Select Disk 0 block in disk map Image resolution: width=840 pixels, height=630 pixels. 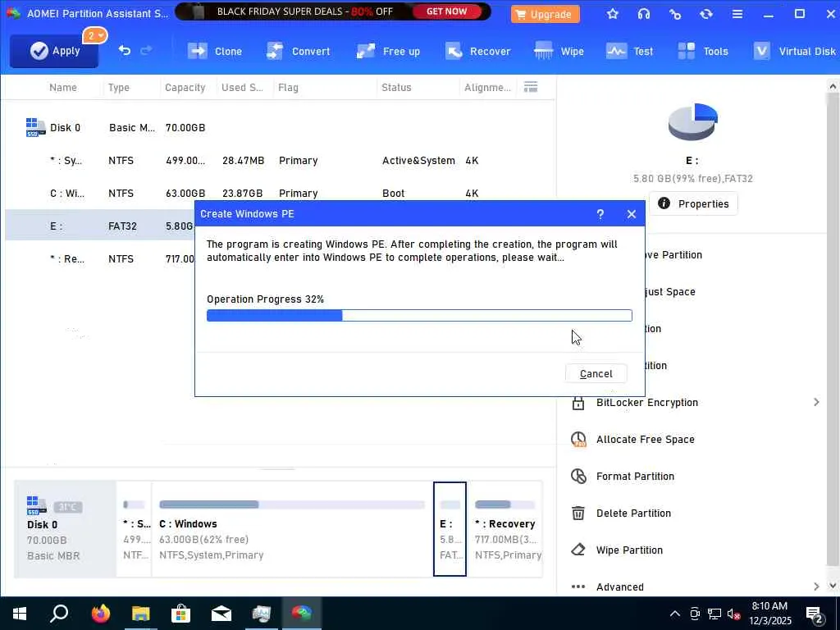coord(65,529)
